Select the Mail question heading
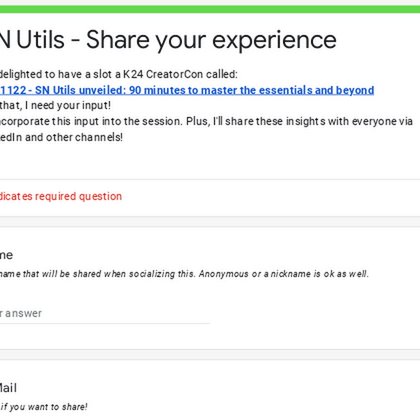Image resolution: width=420 pixels, height=420 pixels. pyautogui.click(x=8, y=388)
